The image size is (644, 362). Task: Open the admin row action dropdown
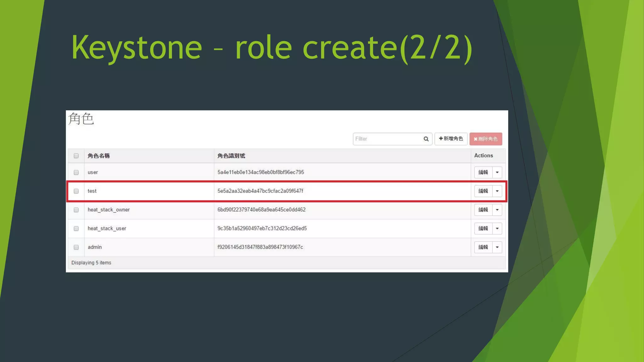point(497,247)
